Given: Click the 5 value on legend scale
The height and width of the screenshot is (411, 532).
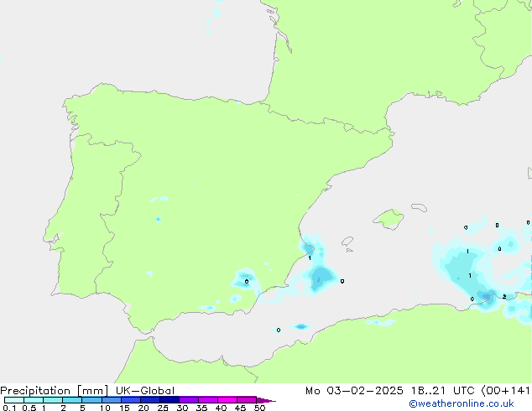Looking at the screenshot, I should tap(82, 408).
